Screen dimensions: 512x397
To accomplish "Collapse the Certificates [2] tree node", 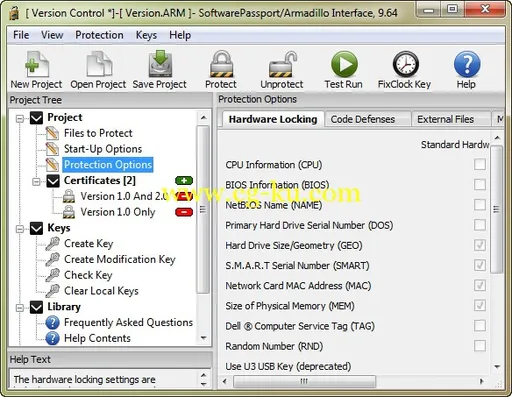I will [x=36, y=181].
